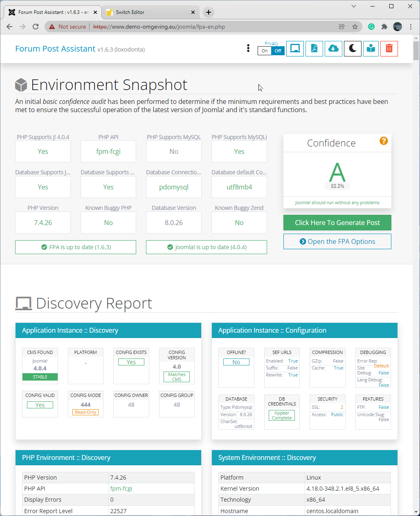Click the FPA is up to date button
The height and width of the screenshot is (516, 420).
[76, 247]
